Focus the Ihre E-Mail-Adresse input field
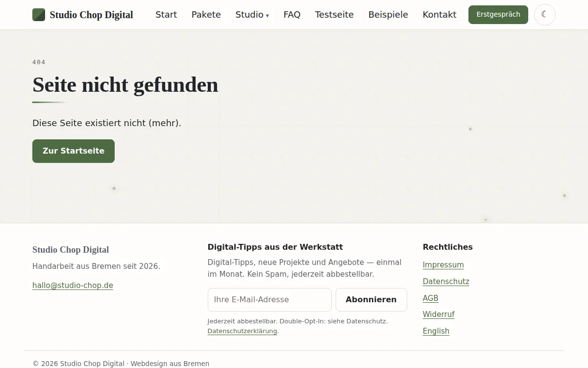 (269, 300)
